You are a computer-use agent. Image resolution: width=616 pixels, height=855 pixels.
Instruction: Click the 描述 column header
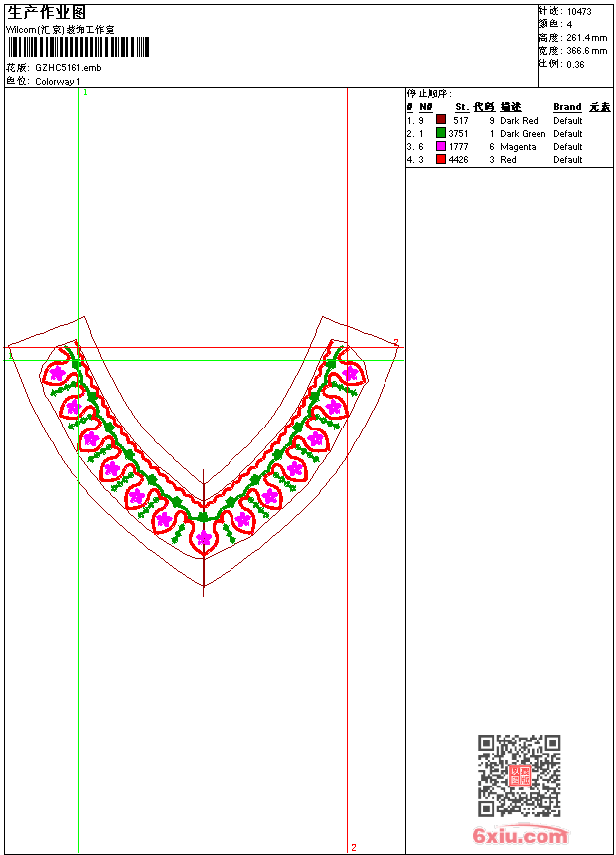[511, 107]
